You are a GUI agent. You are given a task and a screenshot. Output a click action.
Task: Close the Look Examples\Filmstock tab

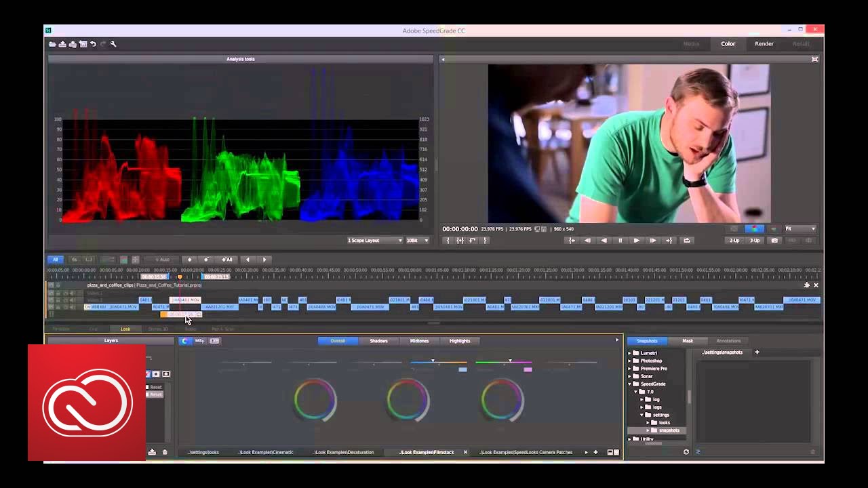(465, 452)
